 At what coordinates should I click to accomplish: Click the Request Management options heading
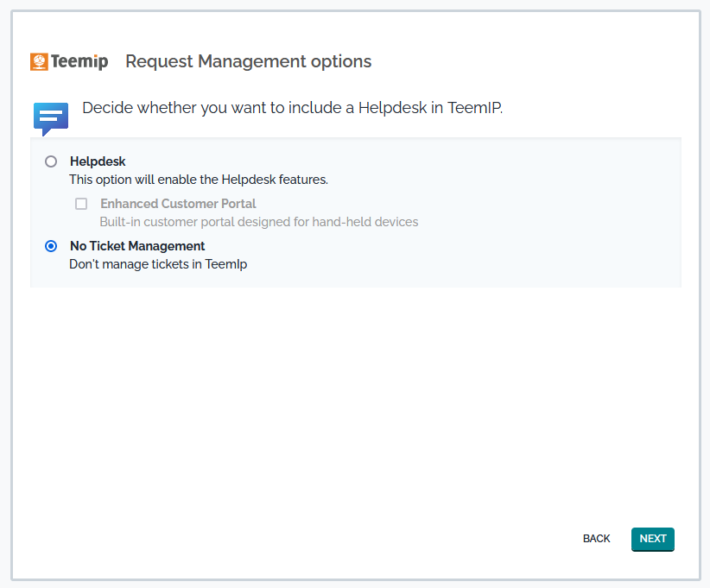(249, 62)
